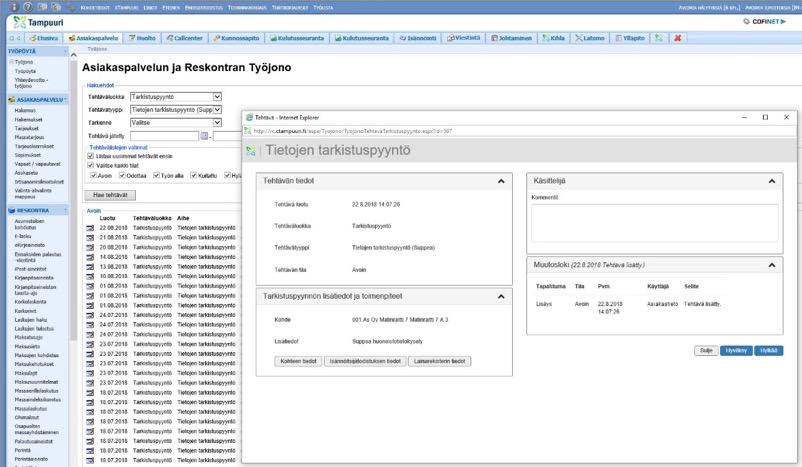Switch to the Kunnossapito tab
The width and height of the screenshot is (802, 467).
click(x=236, y=38)
